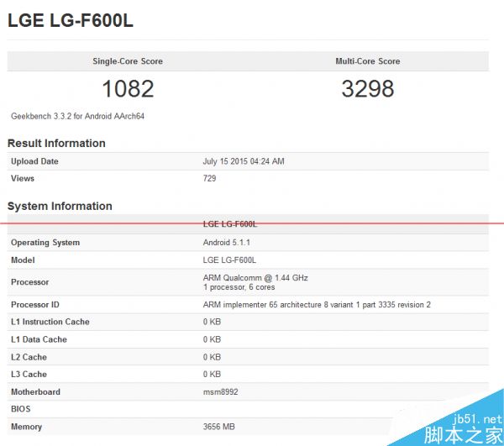Select the msm8992 motherboard value
Screen dimensions: 504x446
pyautogui.click(x=220, y=391)
